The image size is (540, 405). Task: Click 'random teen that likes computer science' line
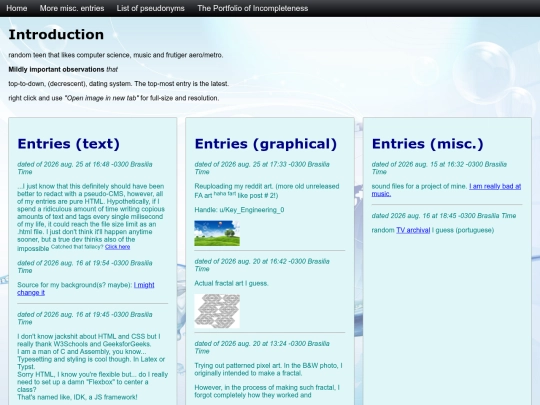116,55
